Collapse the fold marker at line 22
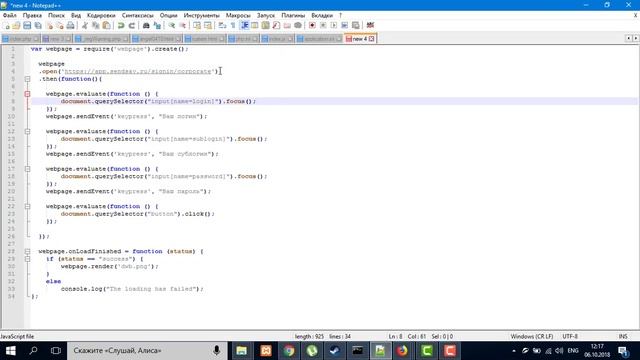This screenshot has width=640, height=360. point(27,207)
